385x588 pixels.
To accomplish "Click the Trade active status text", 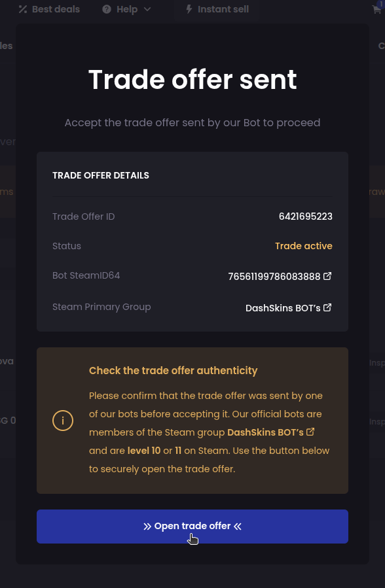I will (304, 245).
